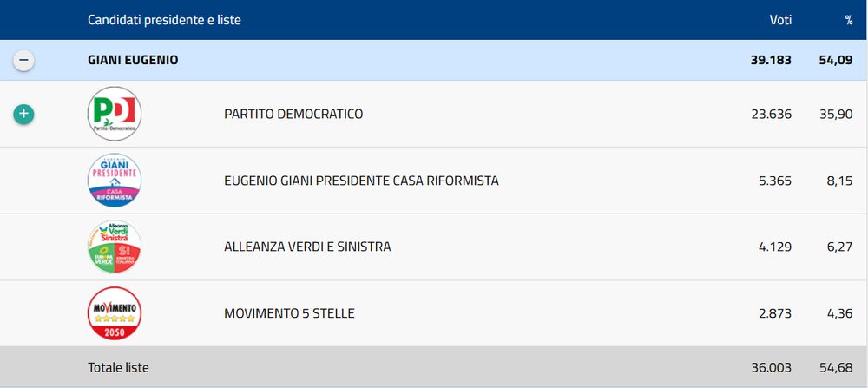Click the Candidati presidente e liste header
This screenshot has height=388, width=868.
(164, 20)
